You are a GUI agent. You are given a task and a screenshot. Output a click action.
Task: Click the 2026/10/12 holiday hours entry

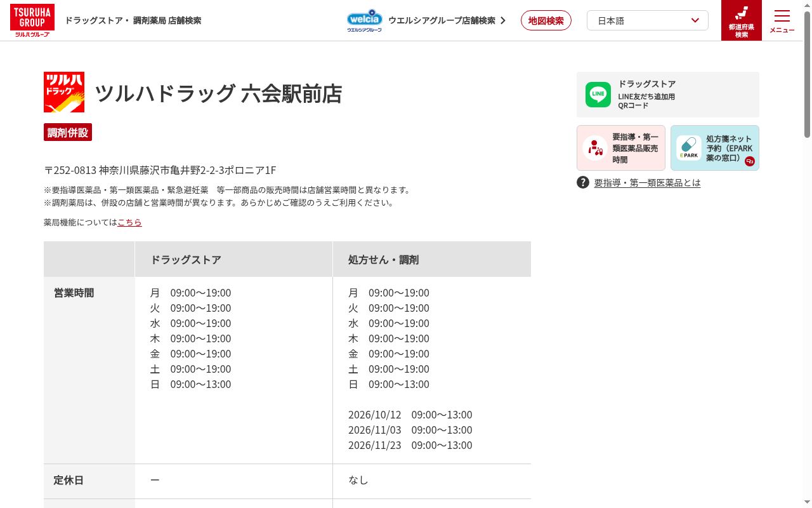410,415
